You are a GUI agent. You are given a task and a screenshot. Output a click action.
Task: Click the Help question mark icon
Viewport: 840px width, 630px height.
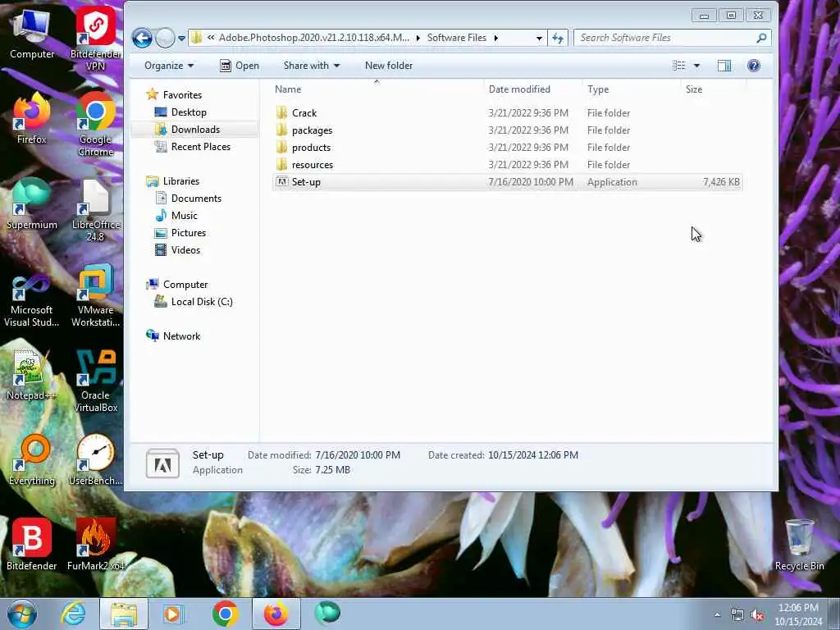754,66
